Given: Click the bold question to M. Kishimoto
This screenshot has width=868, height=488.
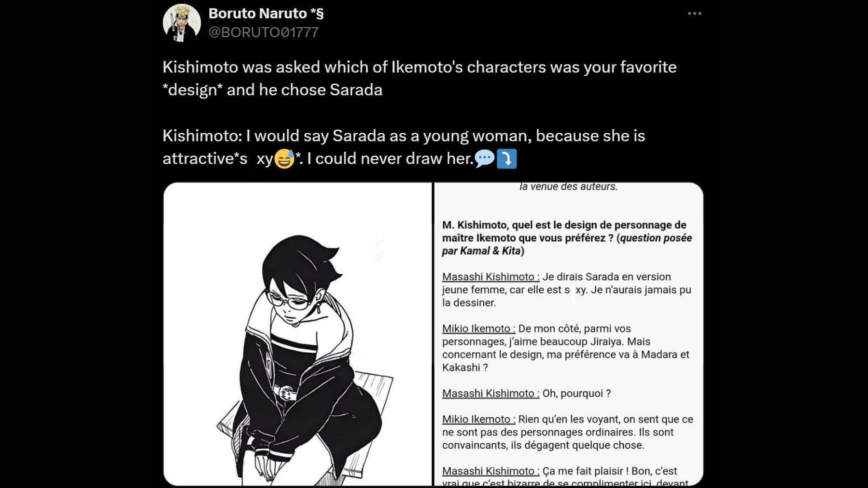Looking at the screenshot, I should (567, 238).
